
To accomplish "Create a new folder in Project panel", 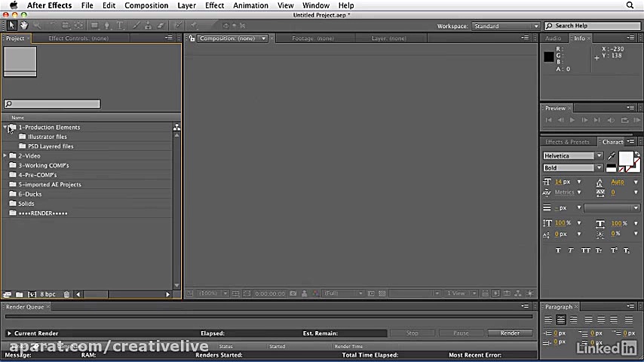I will 20,294.
